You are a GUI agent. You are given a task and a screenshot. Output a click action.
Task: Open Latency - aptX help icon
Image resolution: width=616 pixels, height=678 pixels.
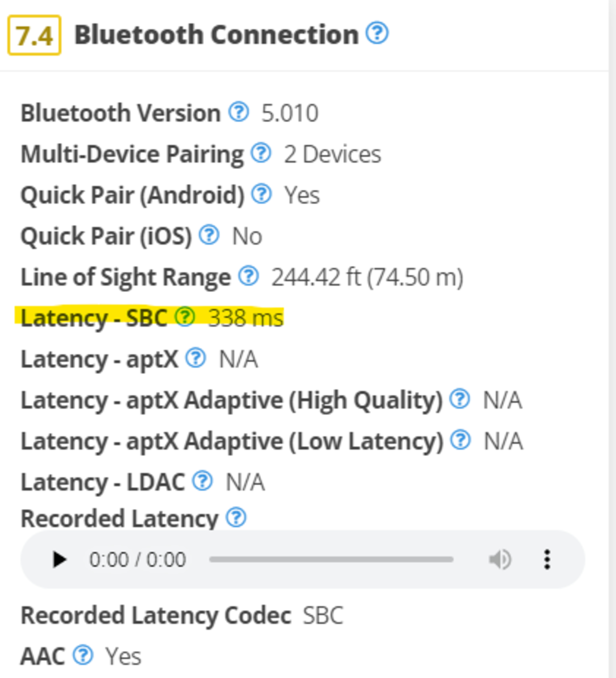pyautogui.click(x=196, y=358)
